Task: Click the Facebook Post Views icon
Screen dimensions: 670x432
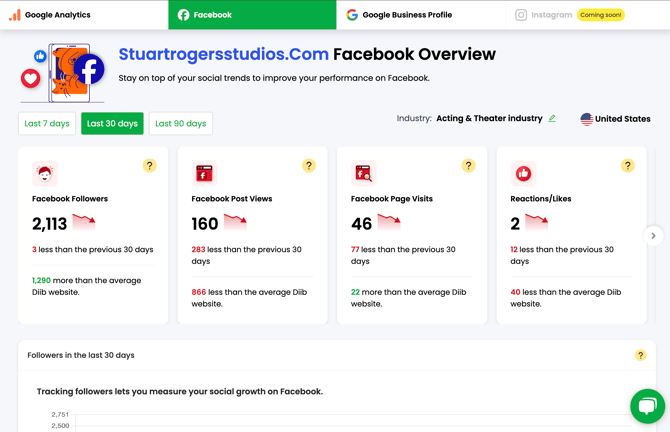Action: click(204, 173)
